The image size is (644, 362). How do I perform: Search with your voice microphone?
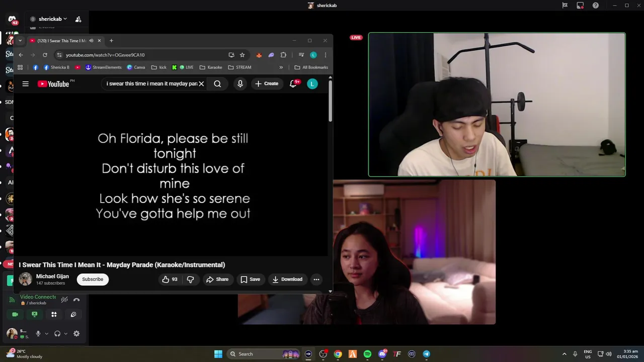point(240,84)
